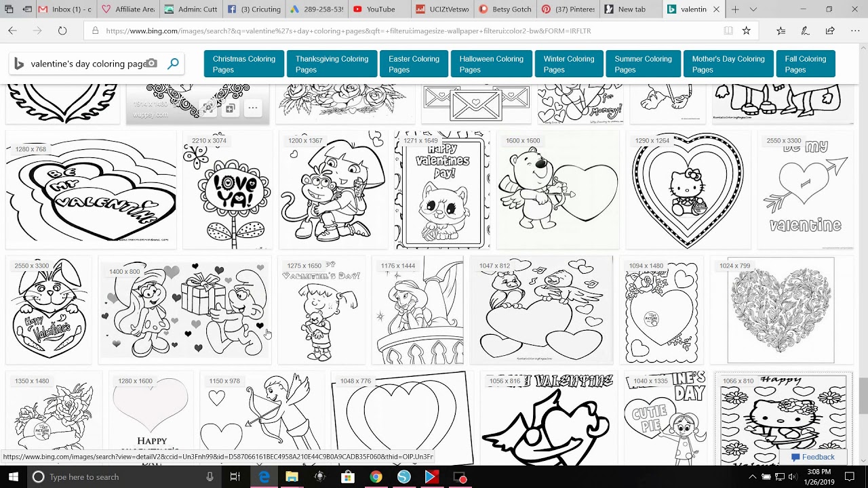Save the wuppsy.com image to collection with the plus icon
This screenshot has height=488, width=868.
click(230, 108)
